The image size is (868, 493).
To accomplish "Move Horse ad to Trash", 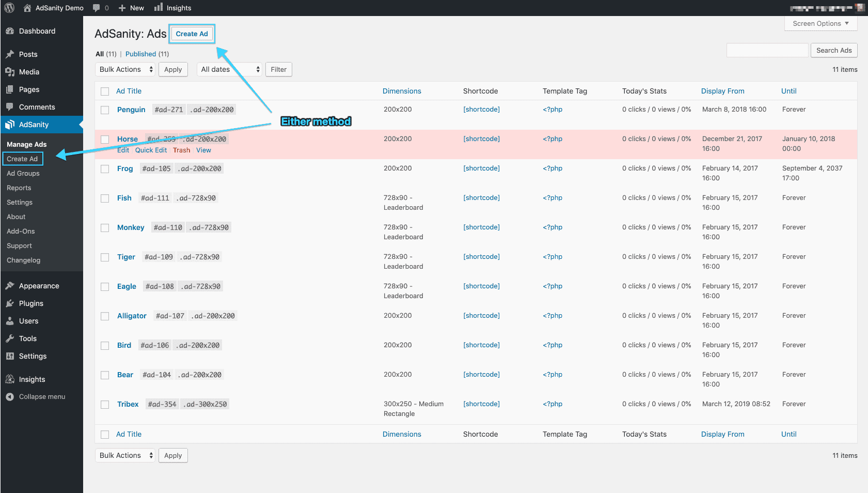I will point(181,150).
